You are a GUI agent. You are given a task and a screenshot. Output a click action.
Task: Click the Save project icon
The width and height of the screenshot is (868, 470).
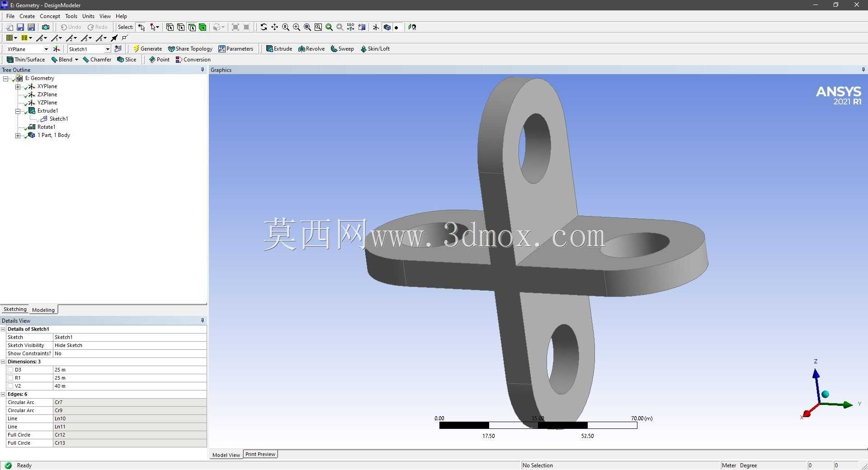(20, 27)
